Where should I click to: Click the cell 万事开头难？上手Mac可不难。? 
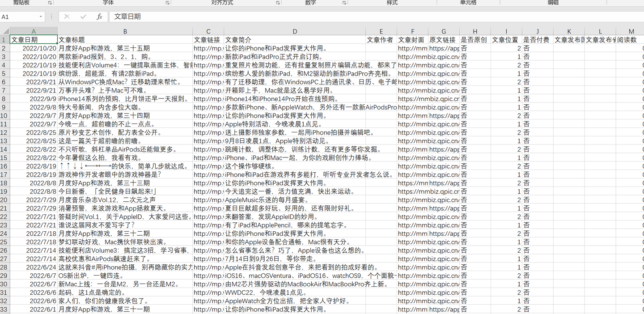click(x=125, y=90)
